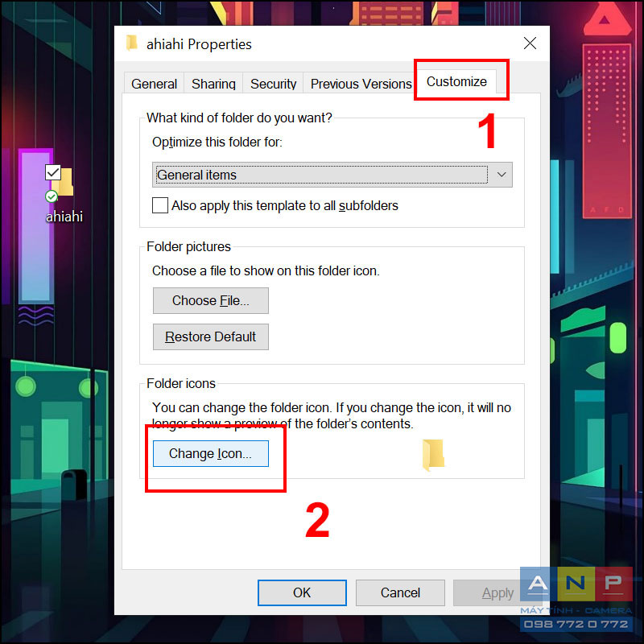
Task: Expand the Optimize this folder for dropdown arrow
Action: tap(501, 175)
